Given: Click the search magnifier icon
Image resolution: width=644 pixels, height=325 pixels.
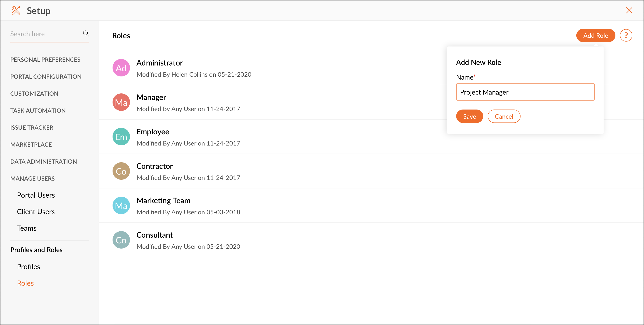Looking at the screenshot, I should coord(86,34).
